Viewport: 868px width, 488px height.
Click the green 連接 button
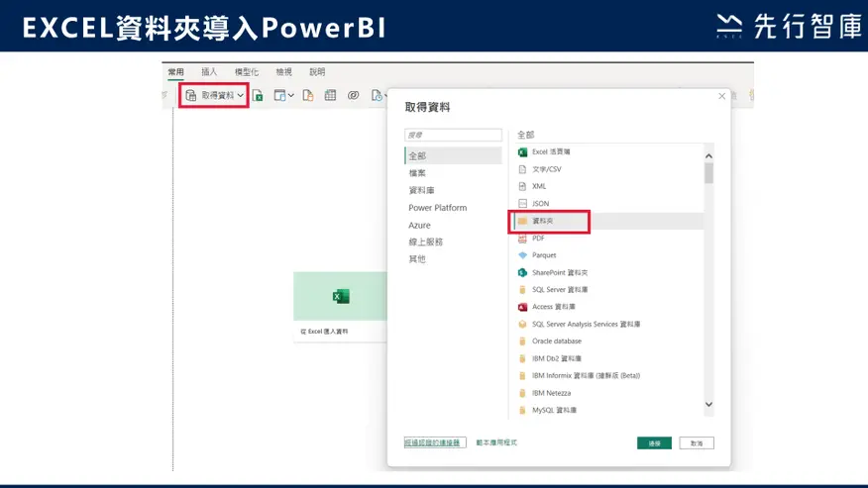coord(654,443)
